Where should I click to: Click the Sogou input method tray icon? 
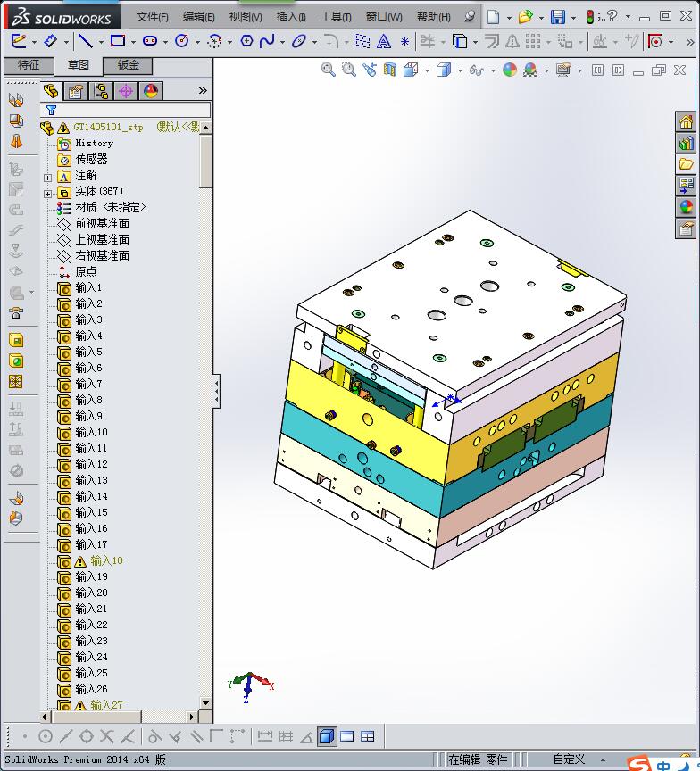[x=639, y=763]
